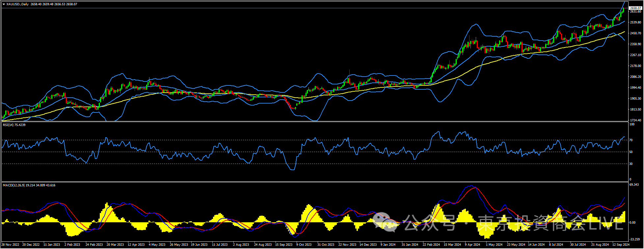Click the 11 Jul 2023 date label
This screenshot has width=644, height=249.
[220, 245]
